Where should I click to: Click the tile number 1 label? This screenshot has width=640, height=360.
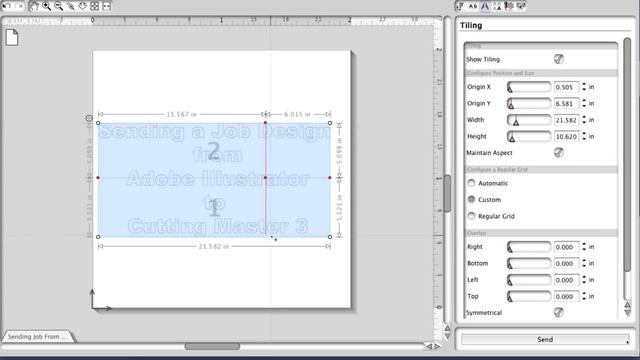pyautogui.click(x=214, y=208)
